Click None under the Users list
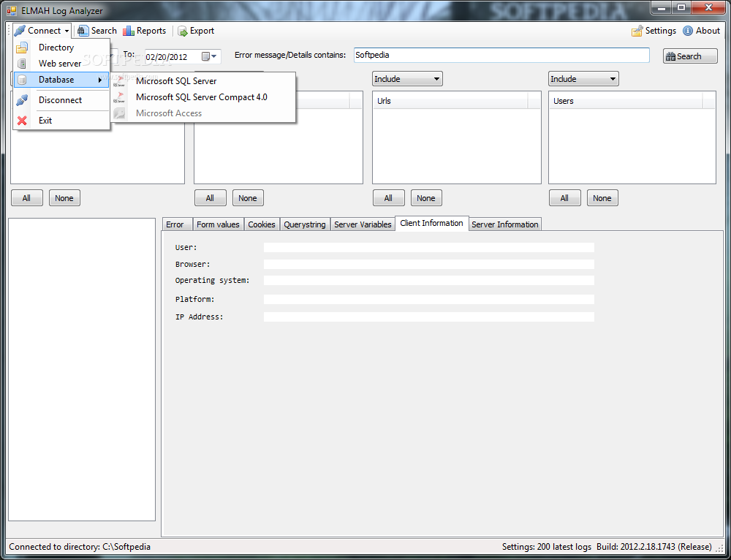 (602, 198)
